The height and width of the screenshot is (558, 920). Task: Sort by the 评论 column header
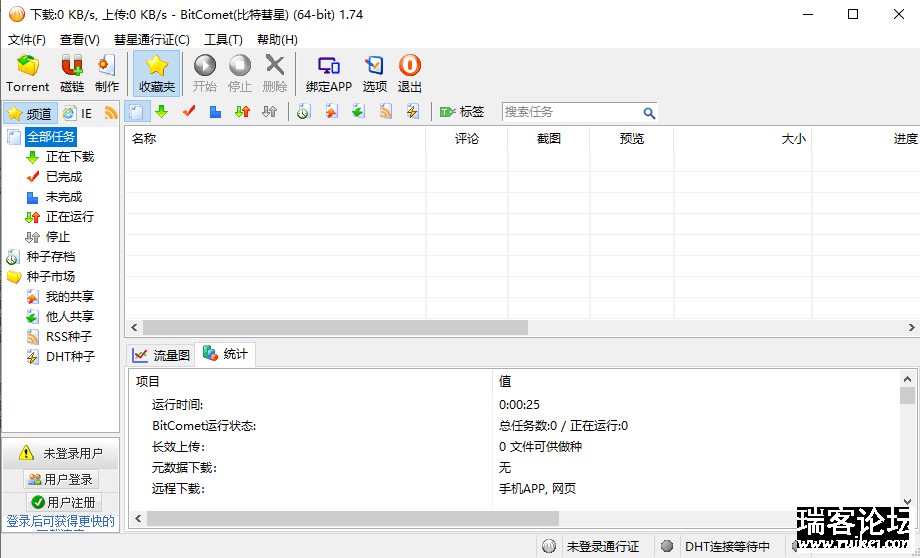[x=467, y=139]
